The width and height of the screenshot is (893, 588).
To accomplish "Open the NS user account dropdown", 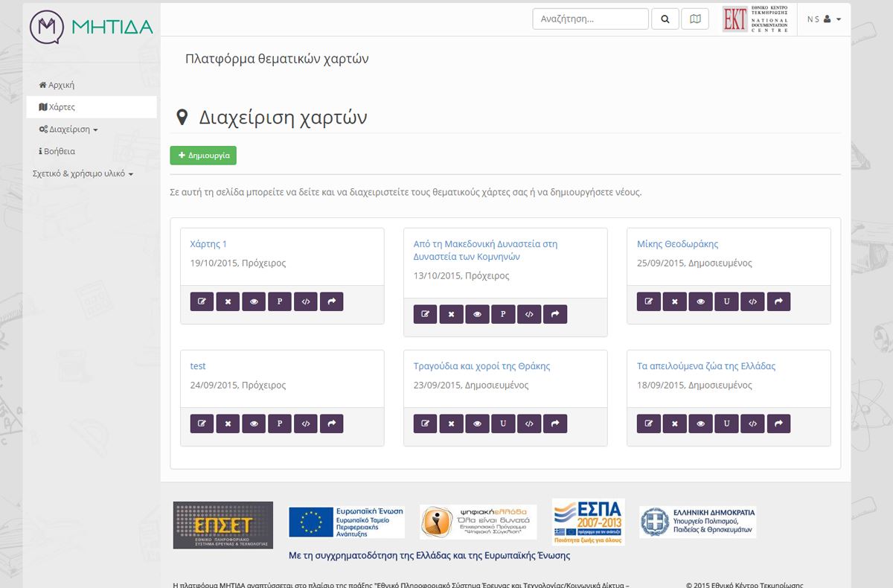I will tap(824, 19).
